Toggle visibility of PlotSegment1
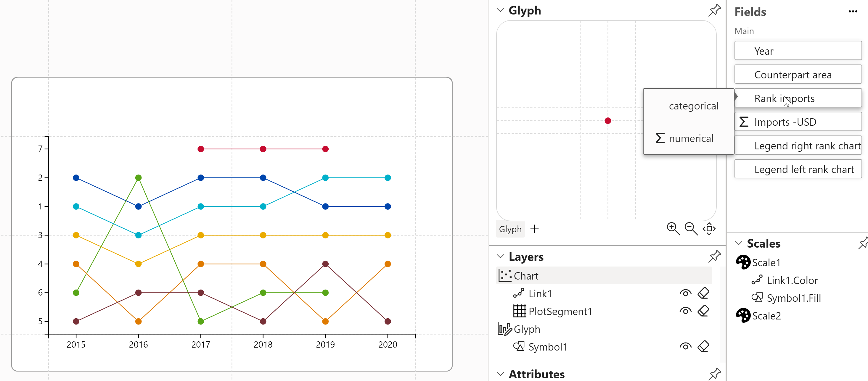Viewport: 868px width, 381px height. [686, 311]
